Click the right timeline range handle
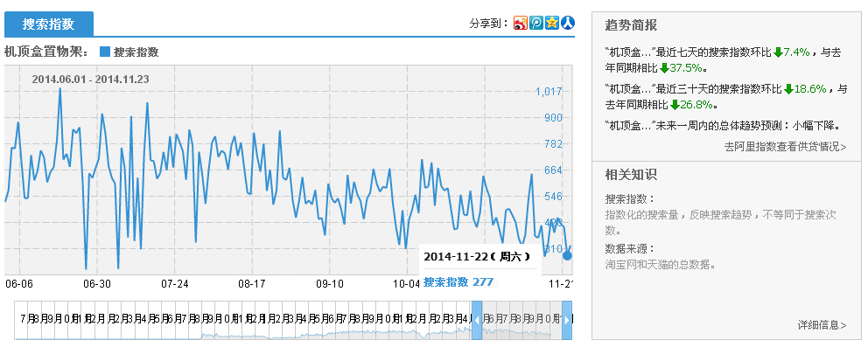This screenshot has height=354, width=868. point(567,320)
